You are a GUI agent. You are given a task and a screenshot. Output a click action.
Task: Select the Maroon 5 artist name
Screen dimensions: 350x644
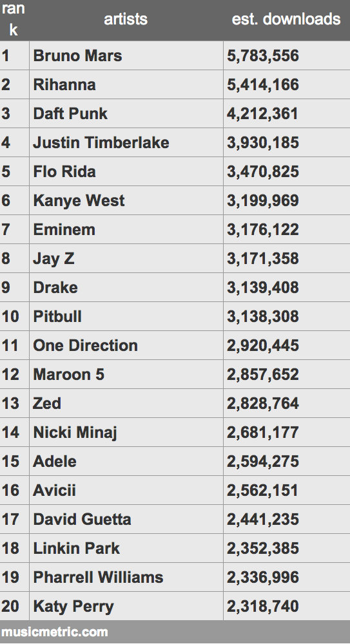pyautogui.click(x=69, y=374)
